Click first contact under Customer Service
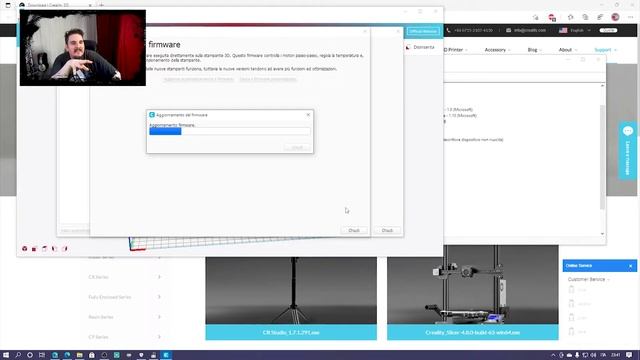Viewport: 640px width, 360px height. click(577, 289)
